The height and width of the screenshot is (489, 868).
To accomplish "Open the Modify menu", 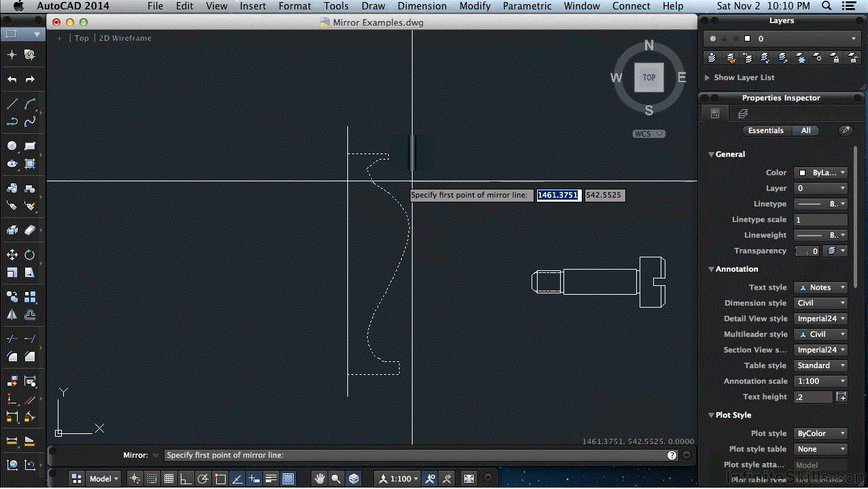I will point(474,6).
